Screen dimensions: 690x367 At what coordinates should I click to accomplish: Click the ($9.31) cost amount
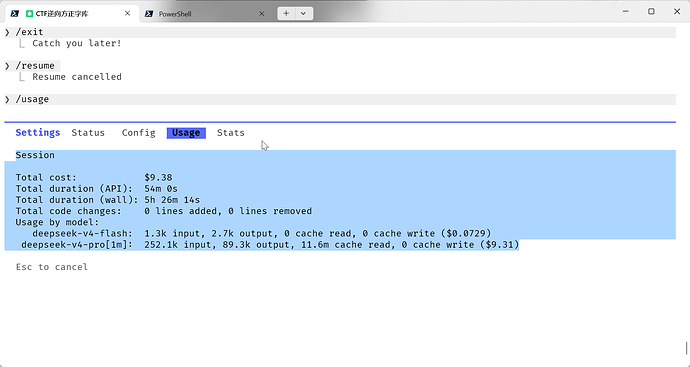(x=500, y=245)
